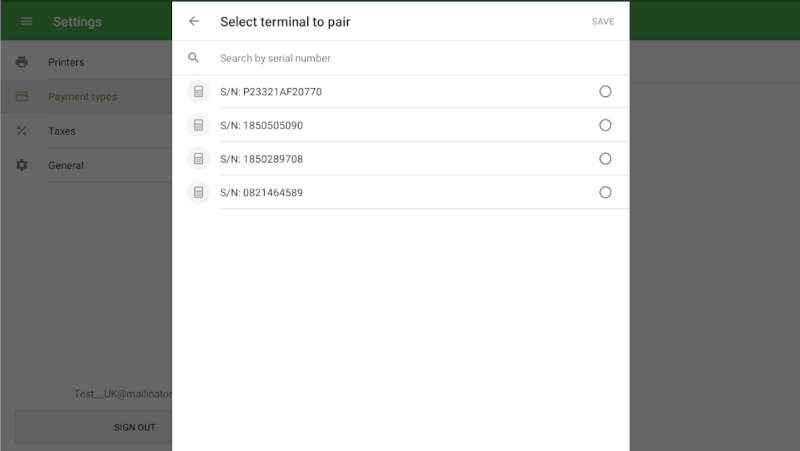This screenshot has width=800, height=451.
Task: Select radio button for S/N 1850289708
Action: (x=605, y=159)
